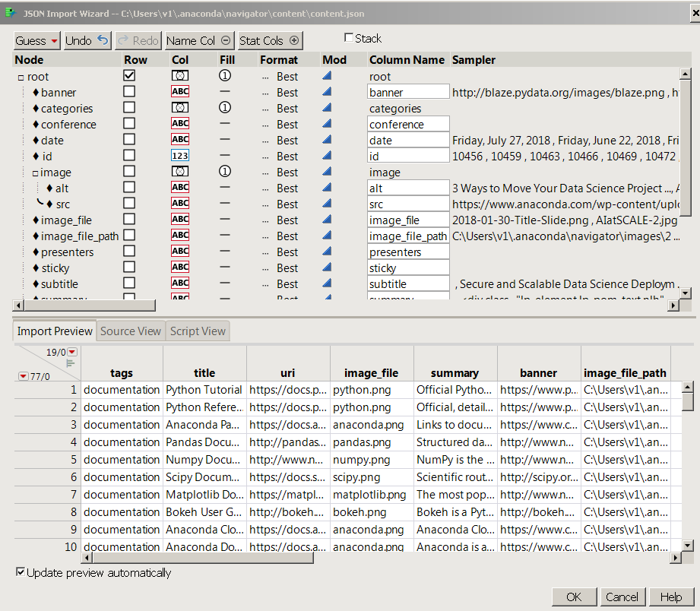Click the Cancel button
The width and height of the screenshot is (700, 611).
point(622,597)
